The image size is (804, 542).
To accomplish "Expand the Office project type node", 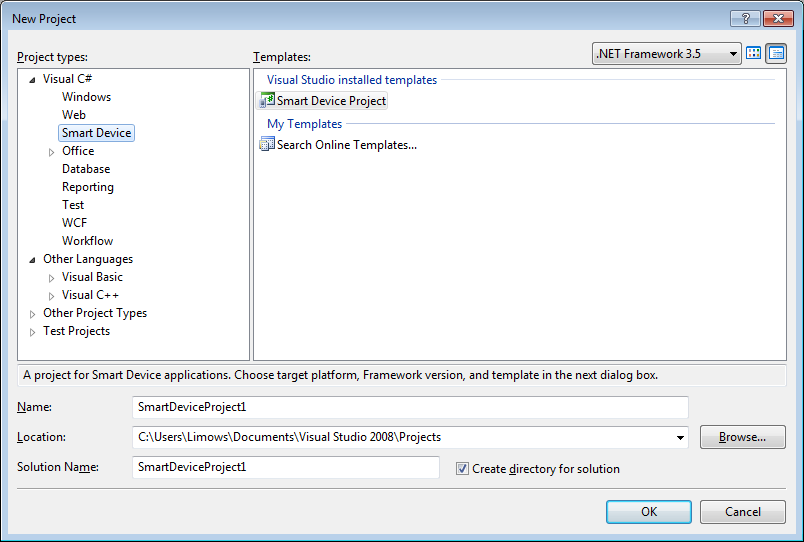I will pyautogui.click(x=52, y=152).
